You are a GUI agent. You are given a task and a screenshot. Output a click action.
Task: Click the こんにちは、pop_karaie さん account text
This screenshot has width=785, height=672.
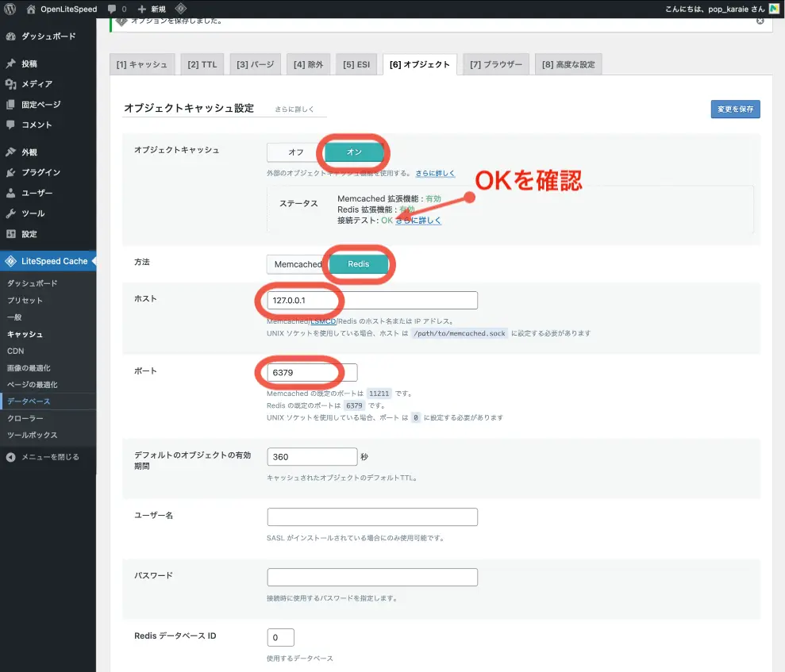click(x=715, y=9)
